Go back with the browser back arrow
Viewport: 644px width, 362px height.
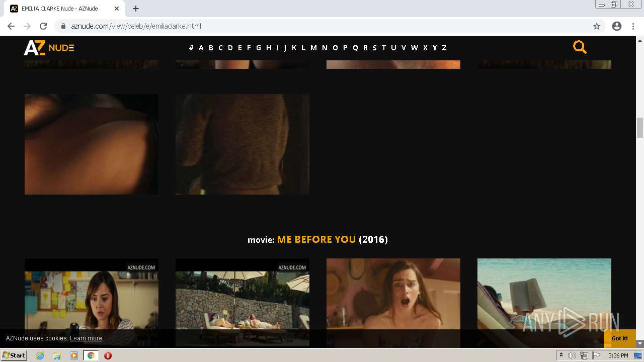pos(11,26)
